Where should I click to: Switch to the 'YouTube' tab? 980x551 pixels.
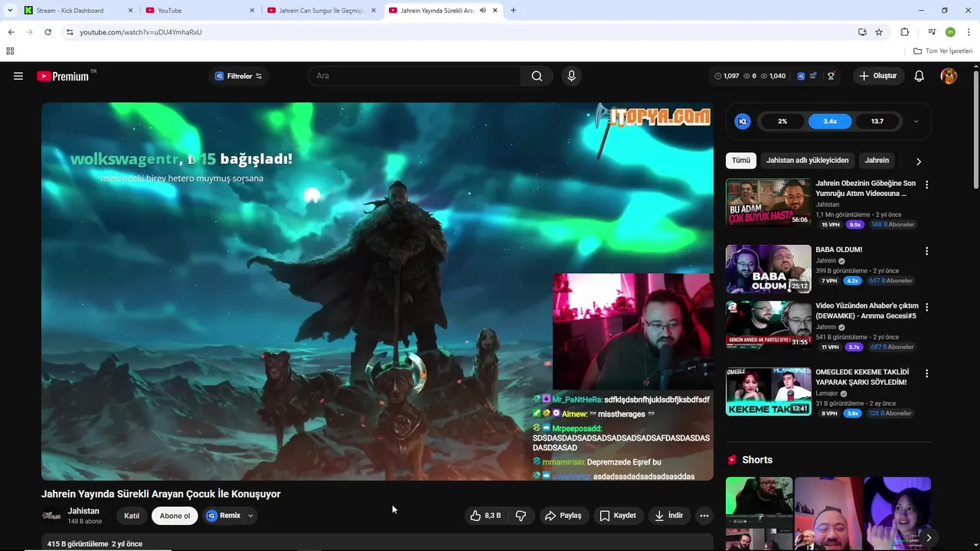pos(200,11)
